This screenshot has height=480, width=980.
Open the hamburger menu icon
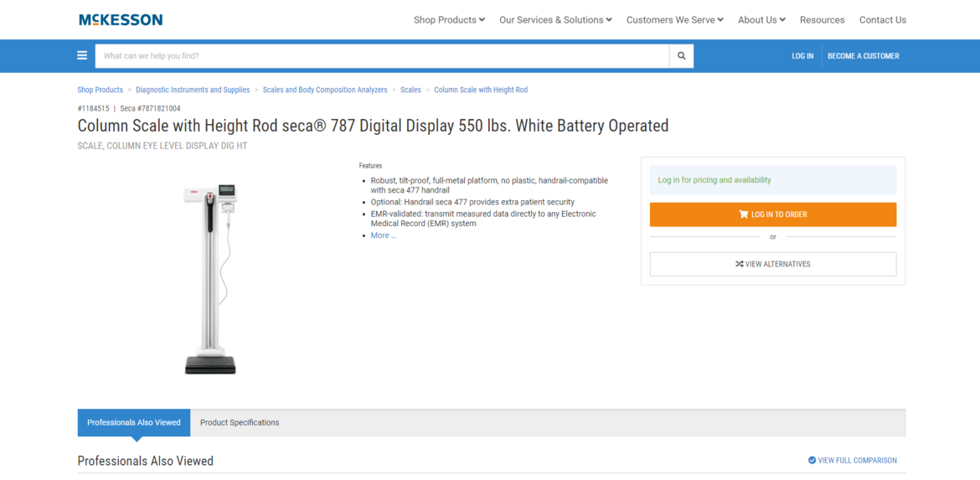point(82,55)
